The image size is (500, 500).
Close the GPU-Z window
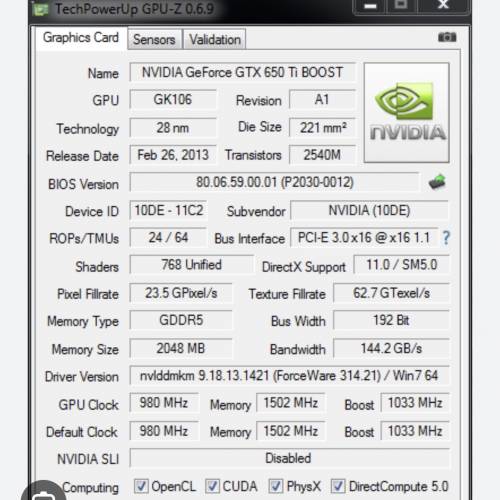tap(443, 5)
